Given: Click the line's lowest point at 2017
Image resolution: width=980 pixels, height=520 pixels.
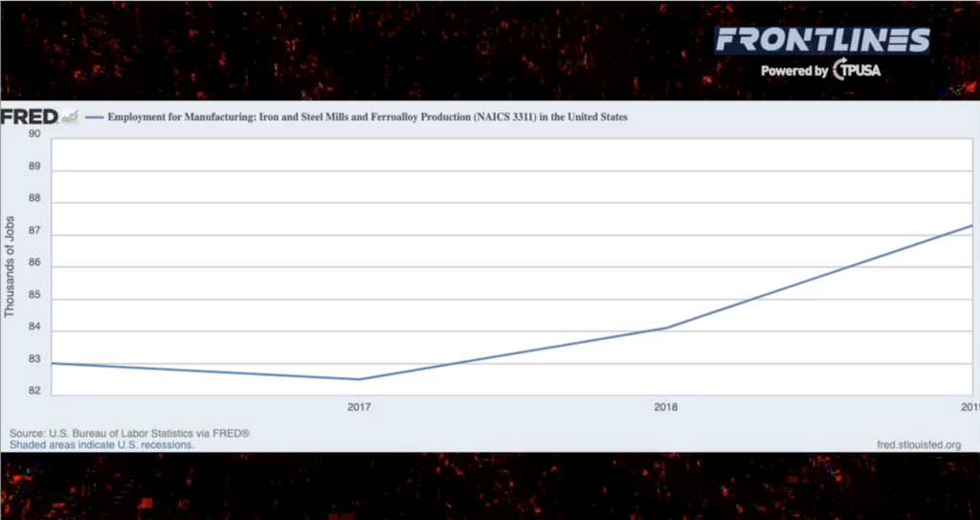Looking at the screenshot, I should (x=359, y=379).
